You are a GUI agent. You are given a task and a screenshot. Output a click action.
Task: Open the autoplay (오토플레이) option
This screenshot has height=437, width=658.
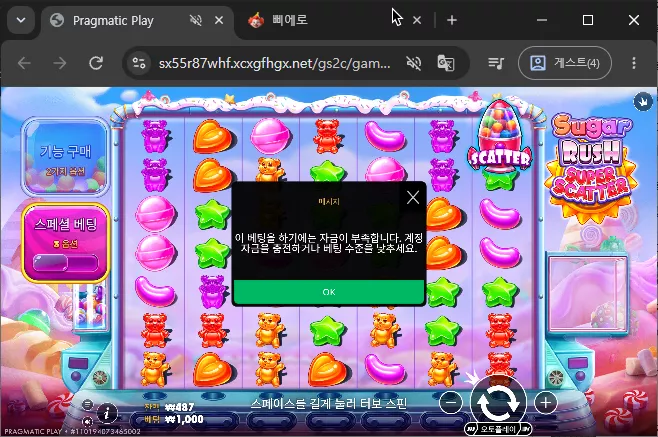click(498, 429)
